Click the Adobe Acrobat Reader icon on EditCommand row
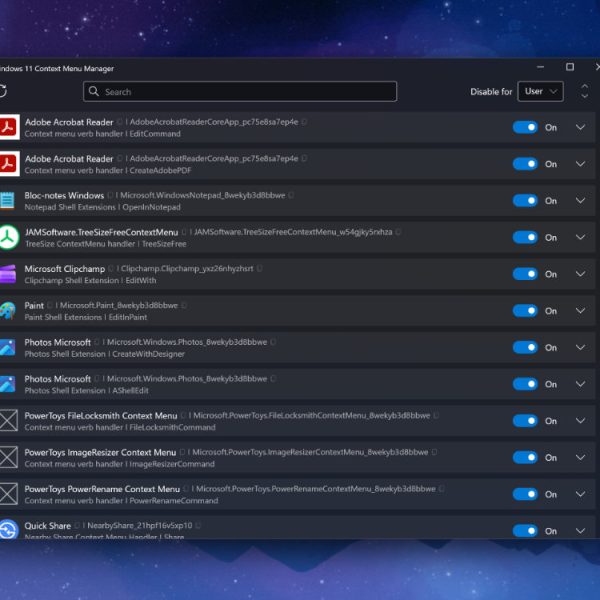Screen dimensions: 600x600 (9, 127)
